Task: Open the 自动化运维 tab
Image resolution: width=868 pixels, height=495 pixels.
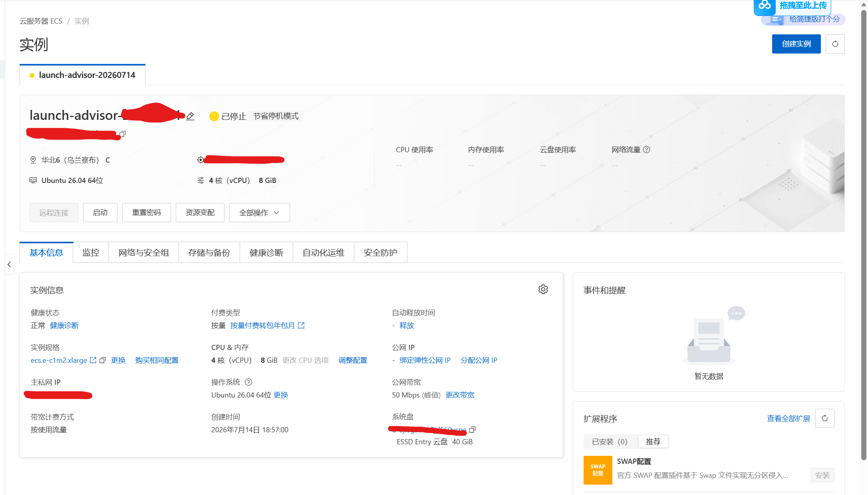Action: [x=324, y=252]
